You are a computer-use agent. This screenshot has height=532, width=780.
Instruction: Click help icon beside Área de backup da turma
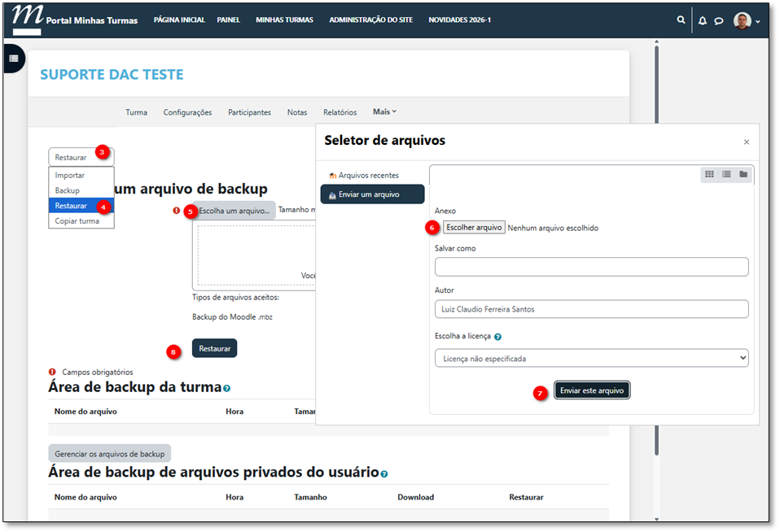tap(226, 389)
